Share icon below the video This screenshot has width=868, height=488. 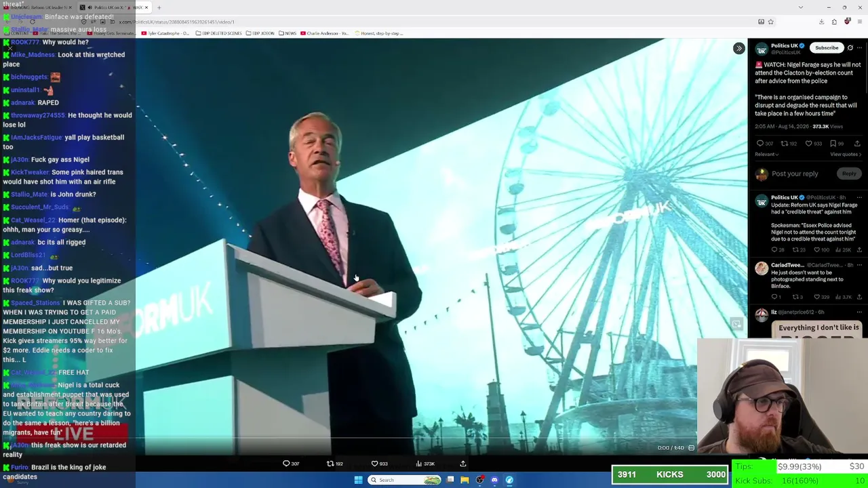(x=463, y=464)
